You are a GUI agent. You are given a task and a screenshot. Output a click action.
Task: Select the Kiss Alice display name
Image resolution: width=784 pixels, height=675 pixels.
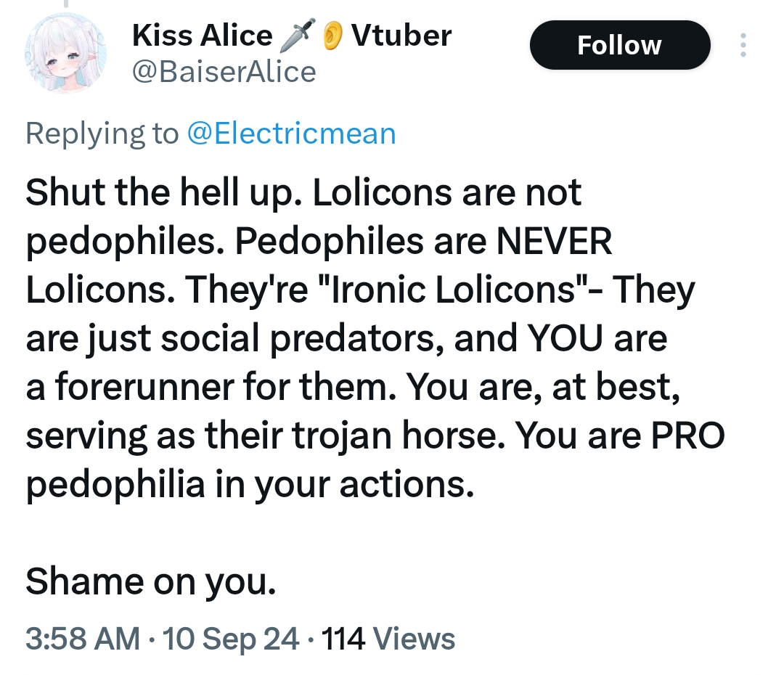click(202, 36)
